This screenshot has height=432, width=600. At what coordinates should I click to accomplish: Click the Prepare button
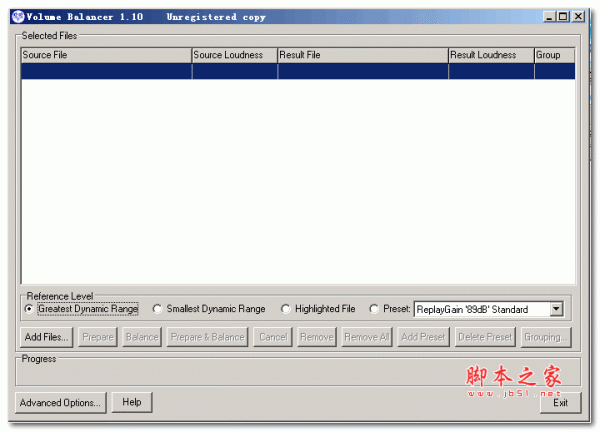98,337
